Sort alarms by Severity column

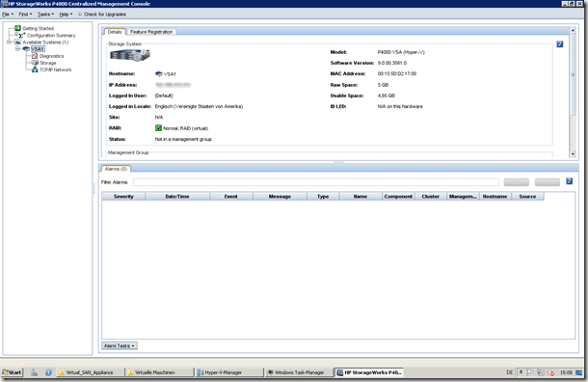pyautogui.click(x=123, y=196)
